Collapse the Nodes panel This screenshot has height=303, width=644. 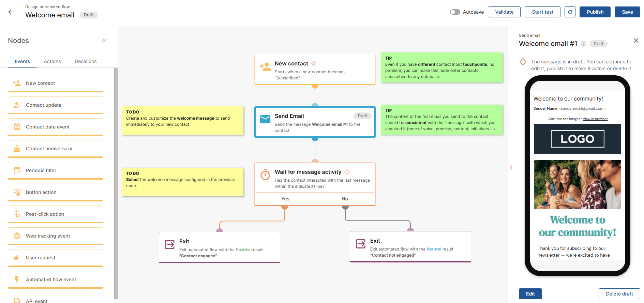104,41
